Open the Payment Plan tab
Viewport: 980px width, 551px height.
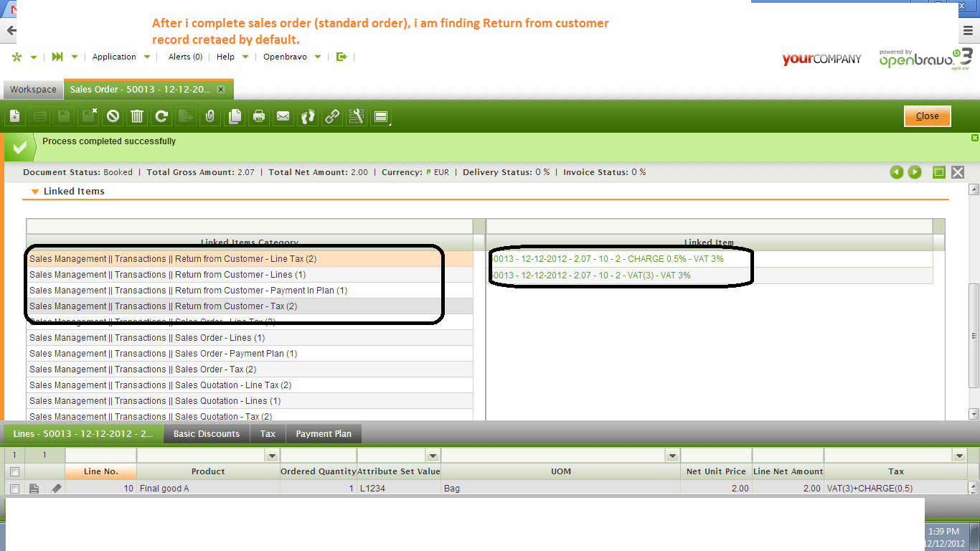(x=324, y=434)
